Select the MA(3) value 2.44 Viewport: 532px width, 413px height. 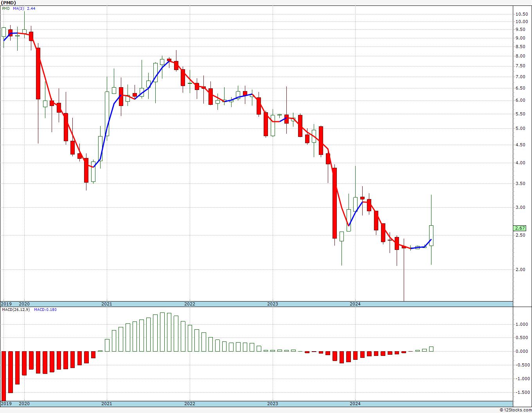(x=31, y=8)
